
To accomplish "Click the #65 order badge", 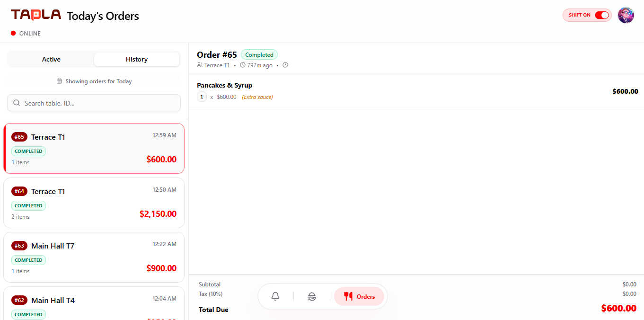I will click(19, 137).
